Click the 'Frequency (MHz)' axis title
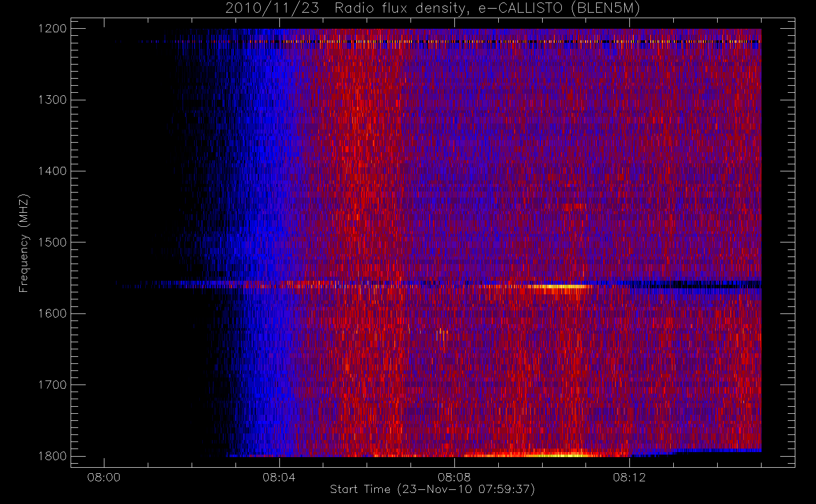The width and height of the screenshot is (816, 504). [24, 243]
